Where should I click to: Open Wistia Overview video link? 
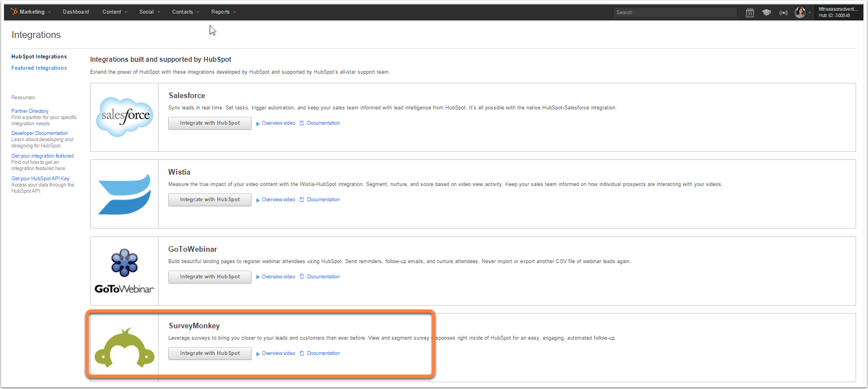pos(278,200)
